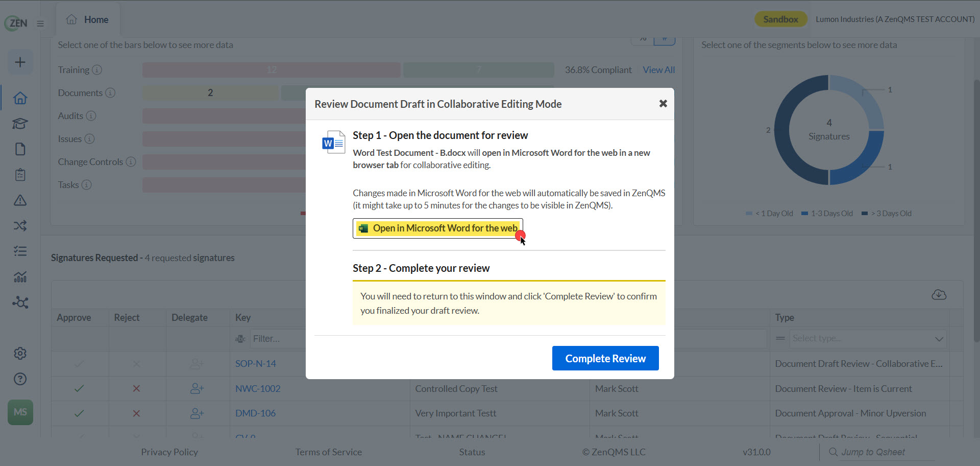
Task: Click the yellow Documents bar showing 2
Action: (x=210, y=92)
